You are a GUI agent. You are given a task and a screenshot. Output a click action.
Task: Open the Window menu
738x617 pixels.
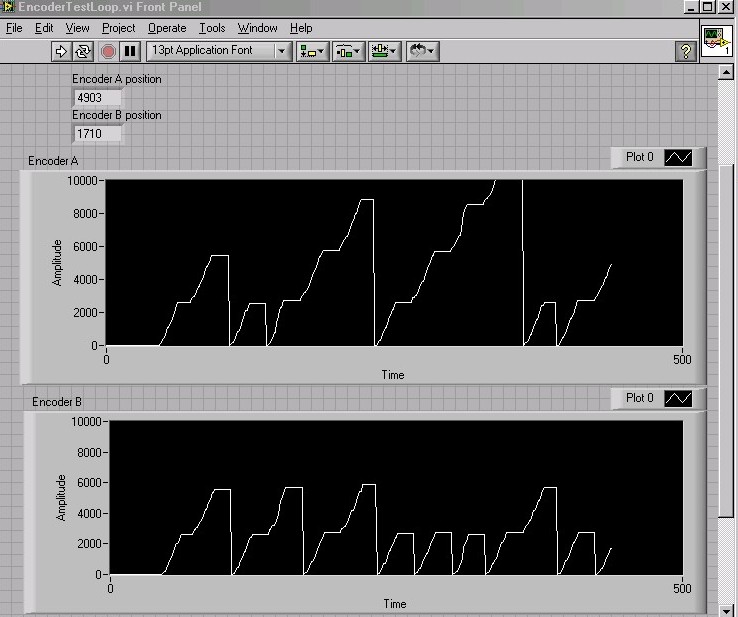click(257, 28)
